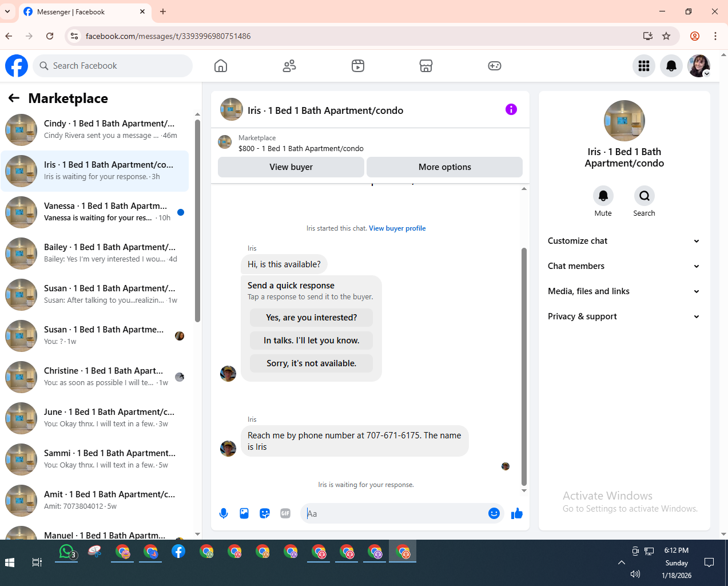Click the browser address bar URL
Screen dimensions: 728x586
coord(168,36)
